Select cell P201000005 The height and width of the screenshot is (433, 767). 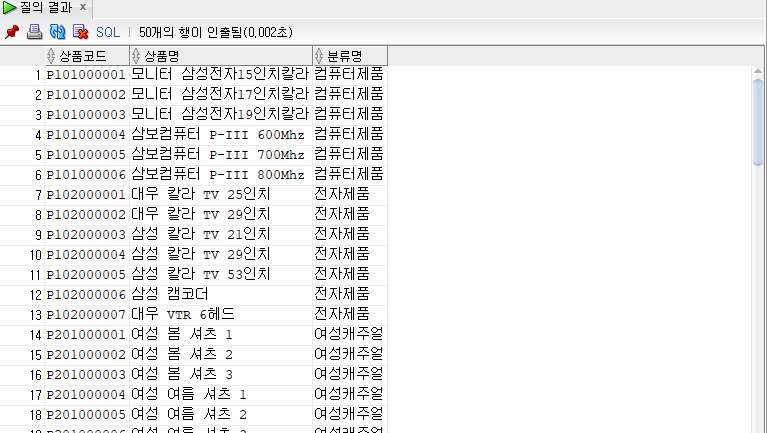point(87,415)
